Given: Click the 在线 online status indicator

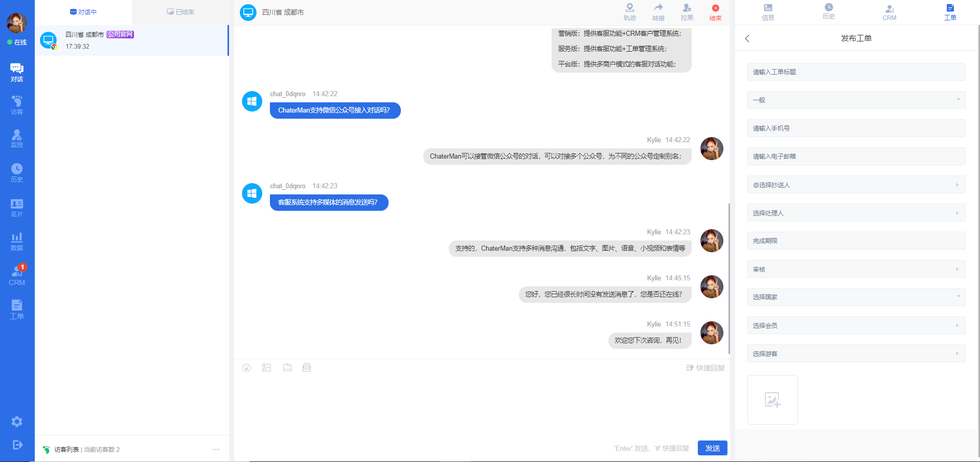Looking at the screenshot, I should (x=17, y=42).
